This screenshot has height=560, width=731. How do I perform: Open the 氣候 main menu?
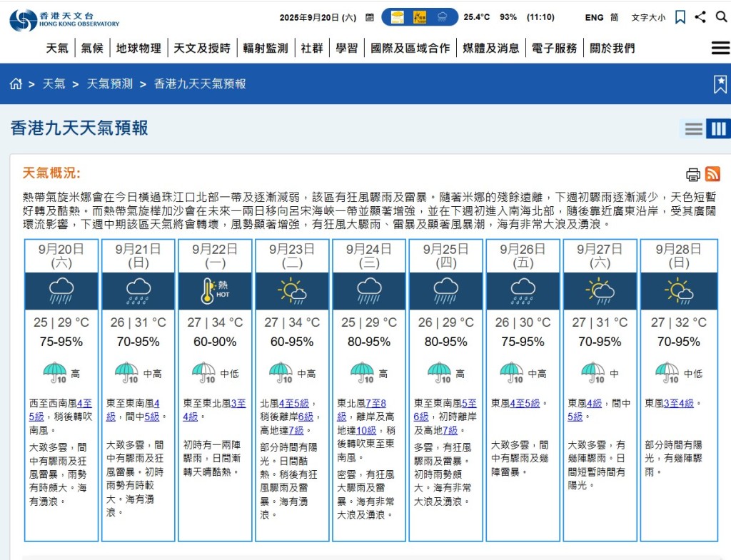[x=92, y=48]
